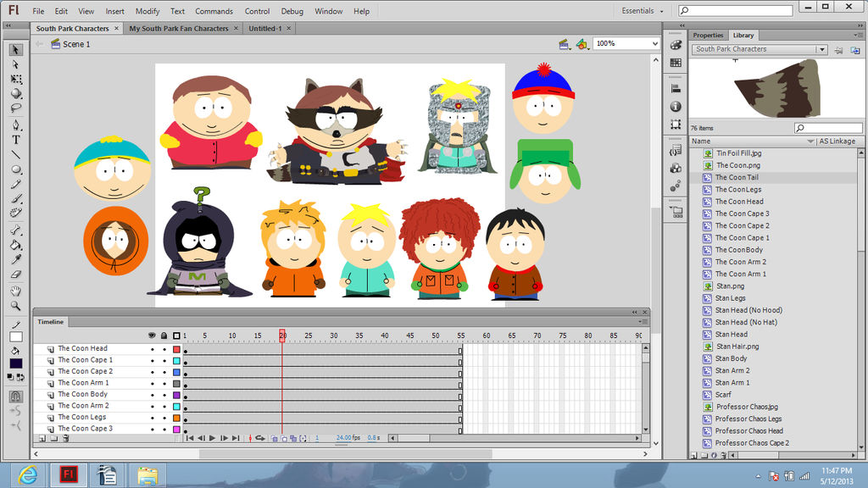Toggle lock on The Coon Arm 1 layer

[164, 384]
